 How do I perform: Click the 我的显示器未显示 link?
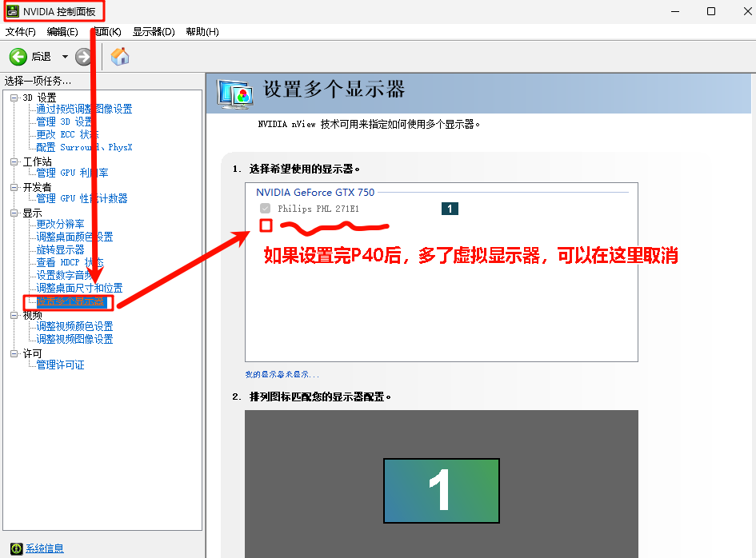[282, 374]
